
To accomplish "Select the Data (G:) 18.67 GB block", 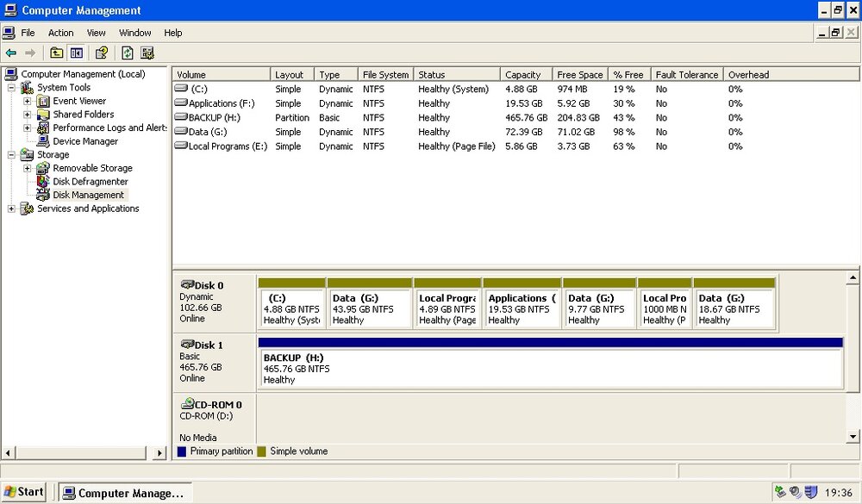I will click(x=734, y=303).
